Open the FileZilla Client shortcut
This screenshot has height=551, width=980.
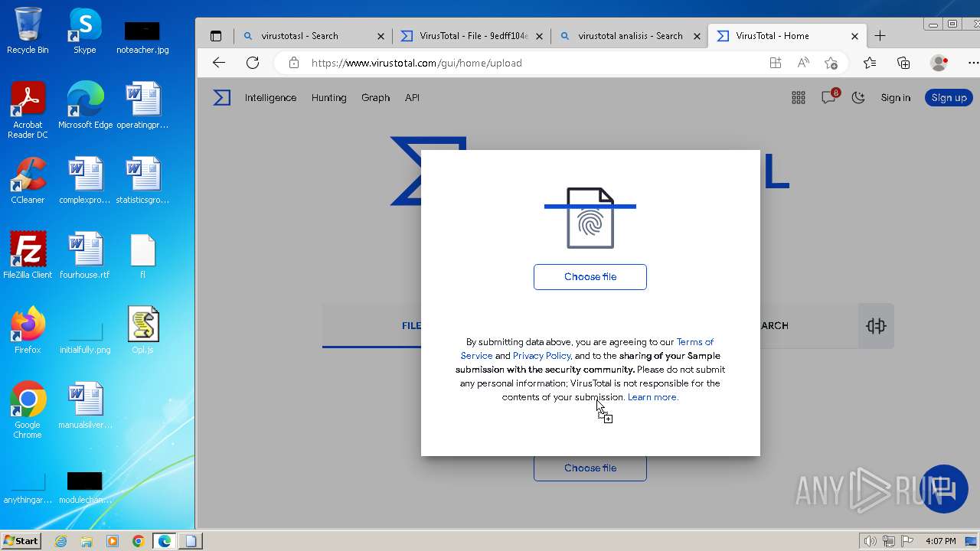[28, 256]
